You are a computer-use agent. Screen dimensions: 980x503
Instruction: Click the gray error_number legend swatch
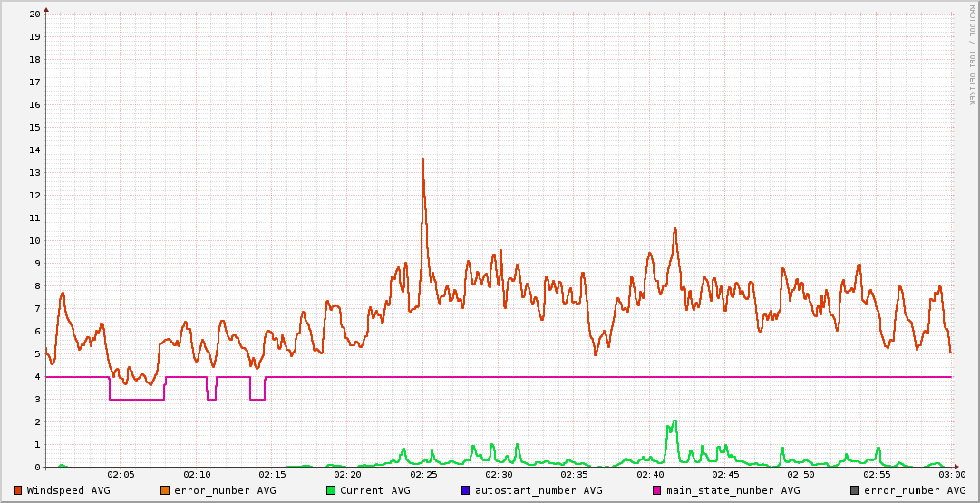[x=855, y=490]
